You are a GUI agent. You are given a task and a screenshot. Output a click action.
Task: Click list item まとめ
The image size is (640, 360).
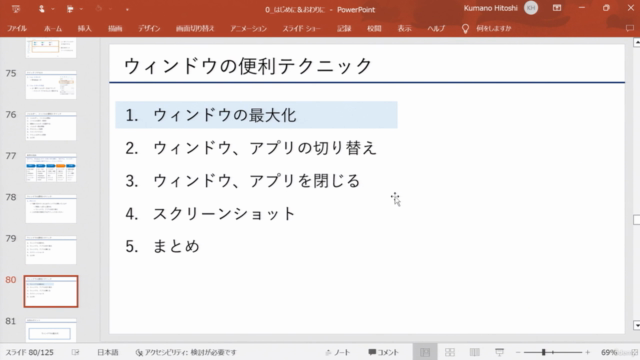click(176, 246)
